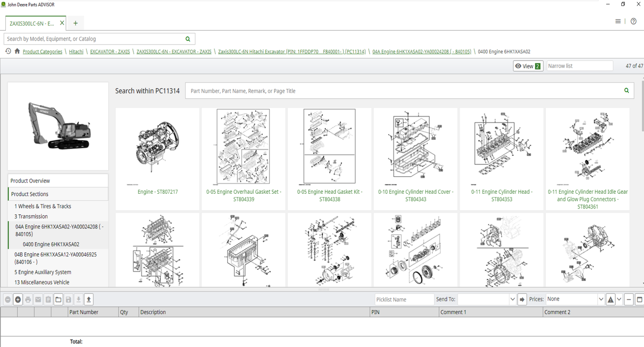Click the Part Number column header
Screen dimensions: 644x347
(93, 312)
